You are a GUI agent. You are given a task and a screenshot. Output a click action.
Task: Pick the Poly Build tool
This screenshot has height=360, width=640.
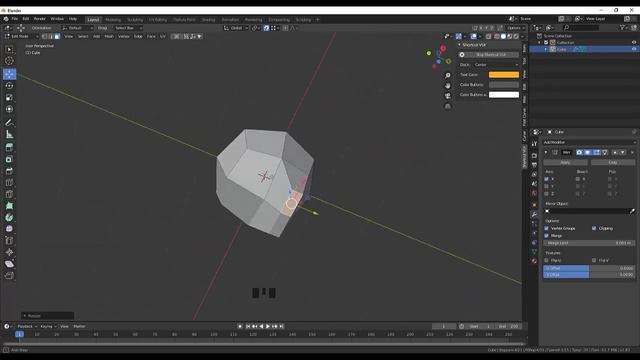[x=9, y=206]
